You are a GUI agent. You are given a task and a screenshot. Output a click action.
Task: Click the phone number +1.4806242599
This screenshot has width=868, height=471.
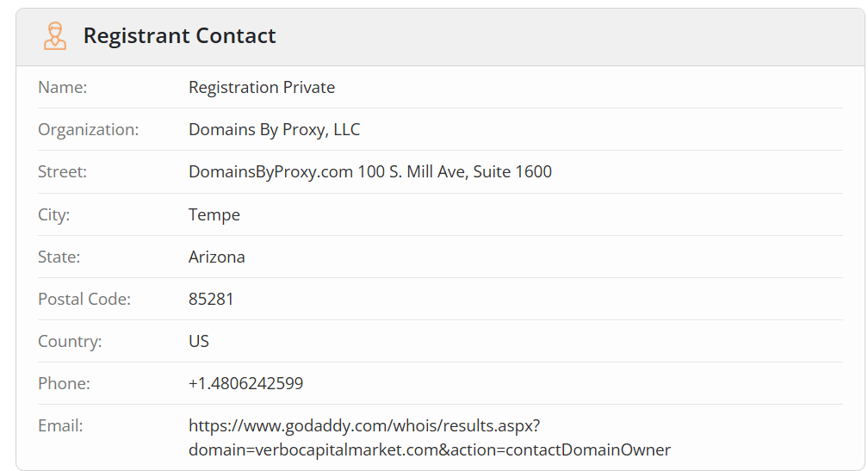pyautogui.click(x=245, y=383)
